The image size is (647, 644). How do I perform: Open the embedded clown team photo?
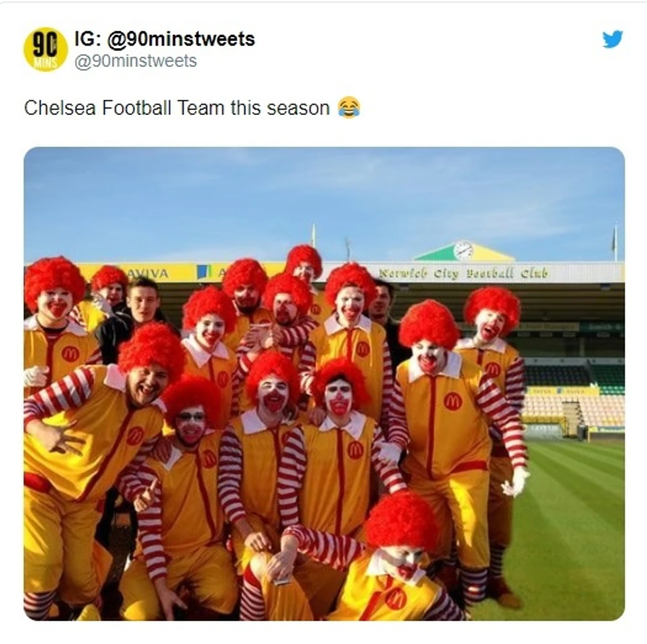(324, 384)
